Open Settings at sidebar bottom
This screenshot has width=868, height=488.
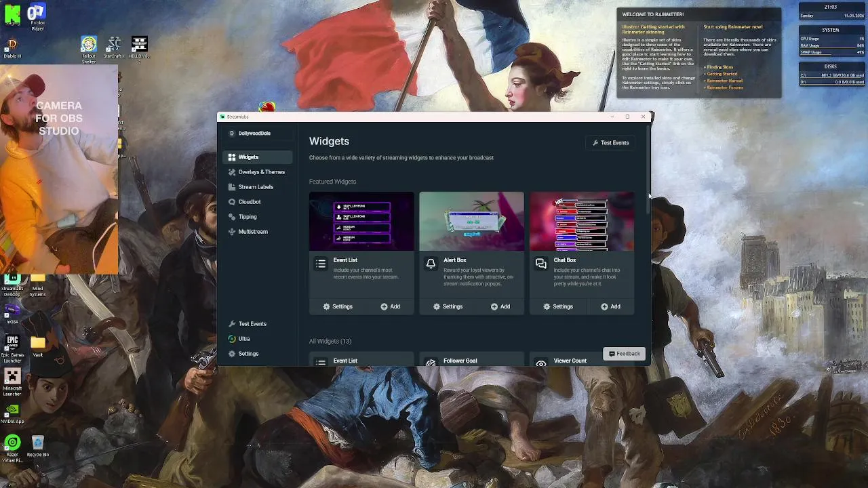tap(257, 354)
